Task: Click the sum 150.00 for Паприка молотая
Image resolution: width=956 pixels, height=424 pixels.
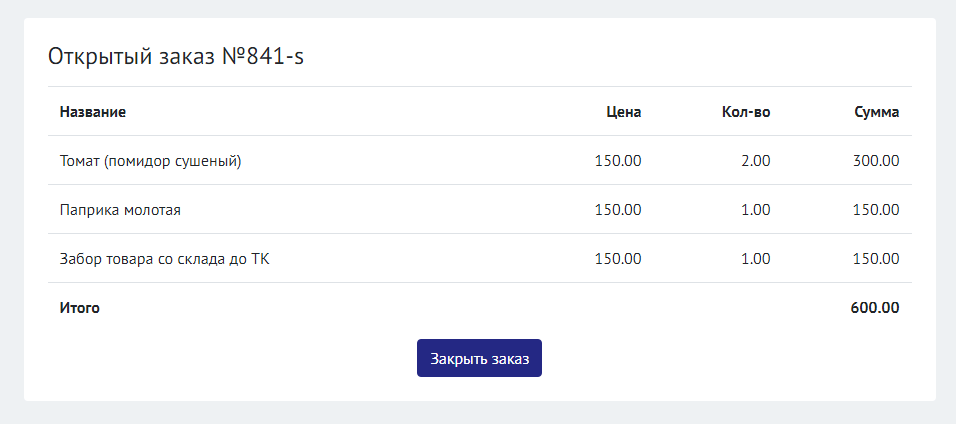Action: [x=876, y=210]
